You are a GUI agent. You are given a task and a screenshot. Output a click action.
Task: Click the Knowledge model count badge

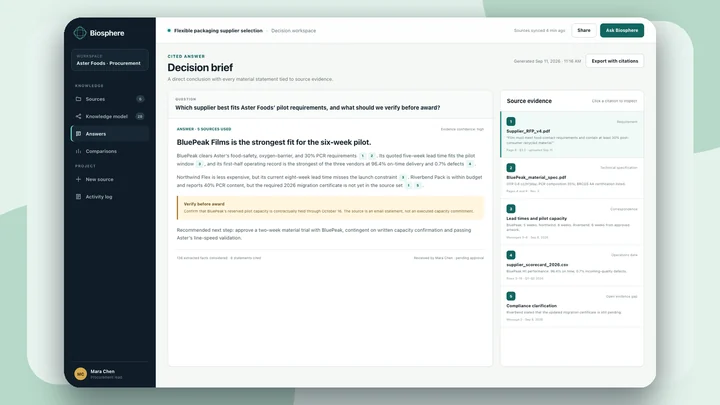pyautogui.click(x=140, y=116)
